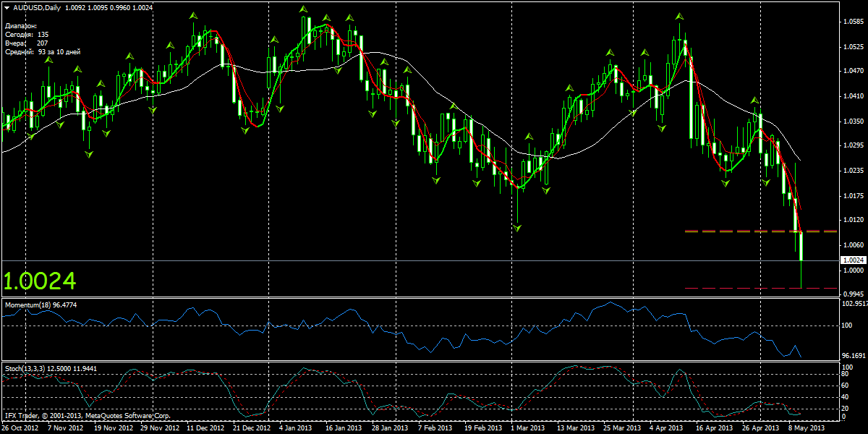Click the 26 Oct 2012 date label

(20, 428)
